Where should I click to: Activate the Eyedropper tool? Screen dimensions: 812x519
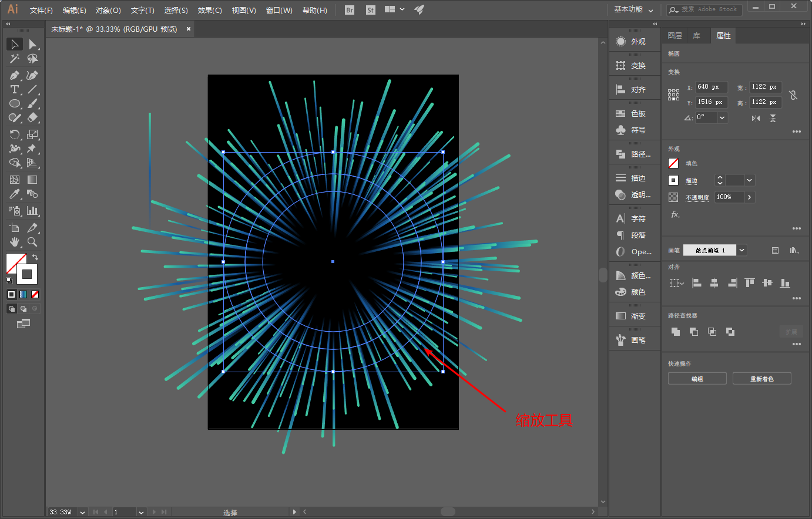14,194
